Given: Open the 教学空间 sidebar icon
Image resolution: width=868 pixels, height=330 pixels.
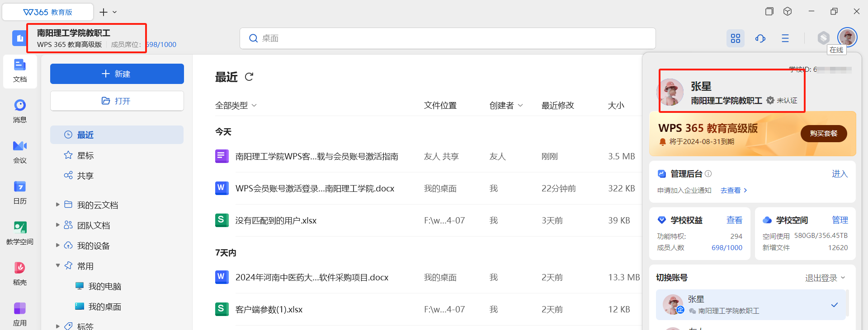Looking at the screenshot, I should point(20,232).
